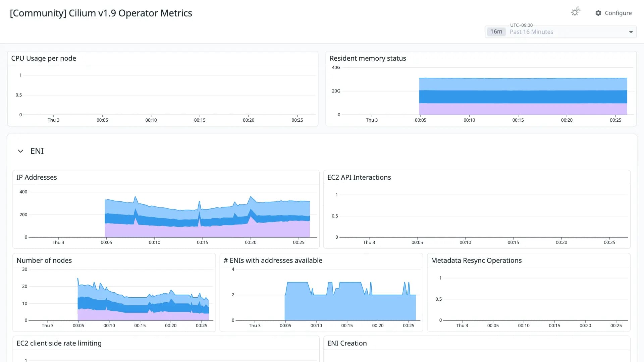Click the 16m time badge
Image resolution: width=644 pixels, height=362 pixels.
[496, 32]
